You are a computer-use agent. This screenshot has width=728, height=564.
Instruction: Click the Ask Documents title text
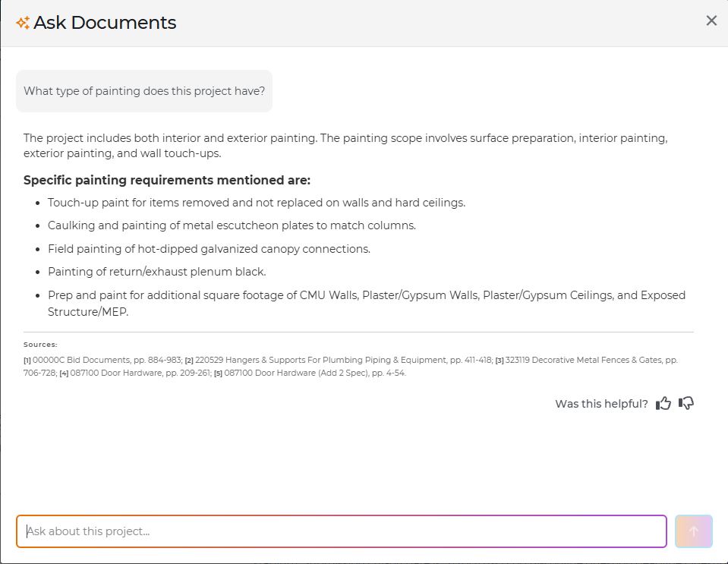104,22
